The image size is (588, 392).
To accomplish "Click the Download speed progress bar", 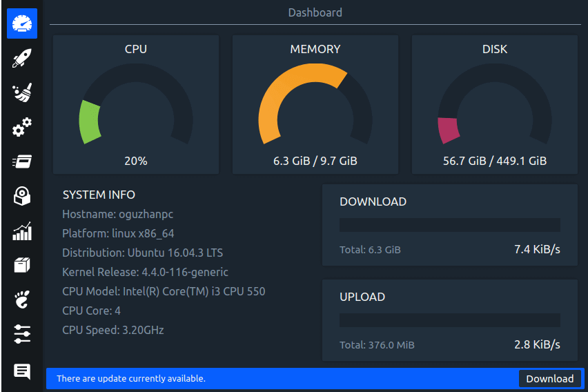I will click(449, 226).
